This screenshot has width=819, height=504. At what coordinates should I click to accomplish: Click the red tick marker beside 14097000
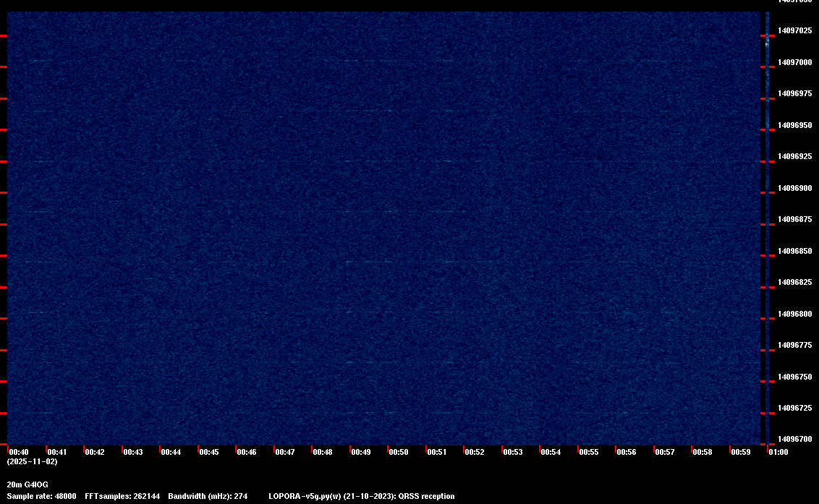click(x=771, y=67)
